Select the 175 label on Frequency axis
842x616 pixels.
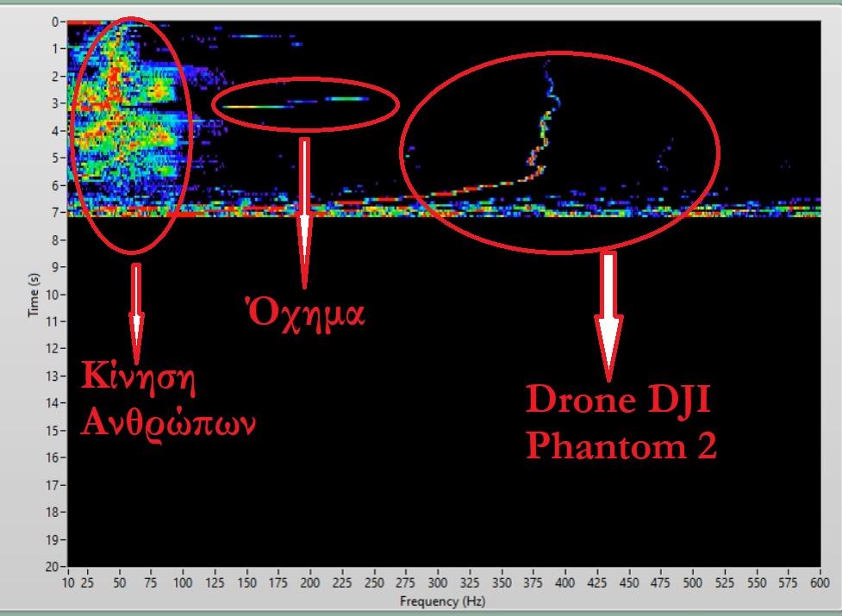[x=278, y=583]
